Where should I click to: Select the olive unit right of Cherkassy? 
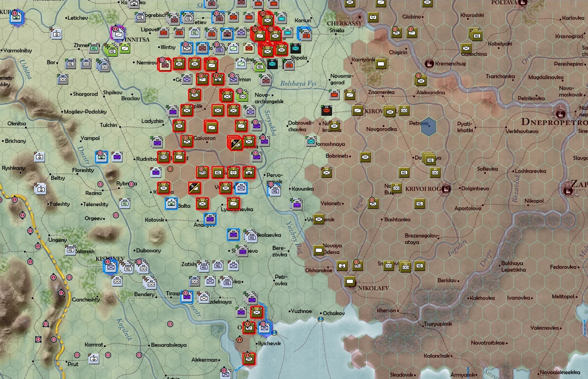(373, 17)
